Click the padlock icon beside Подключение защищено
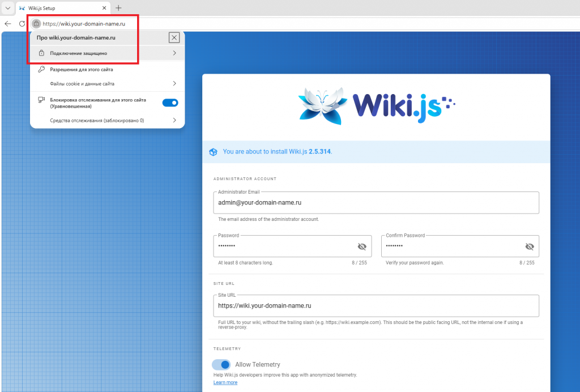580x392 pixels. [41, 53]
